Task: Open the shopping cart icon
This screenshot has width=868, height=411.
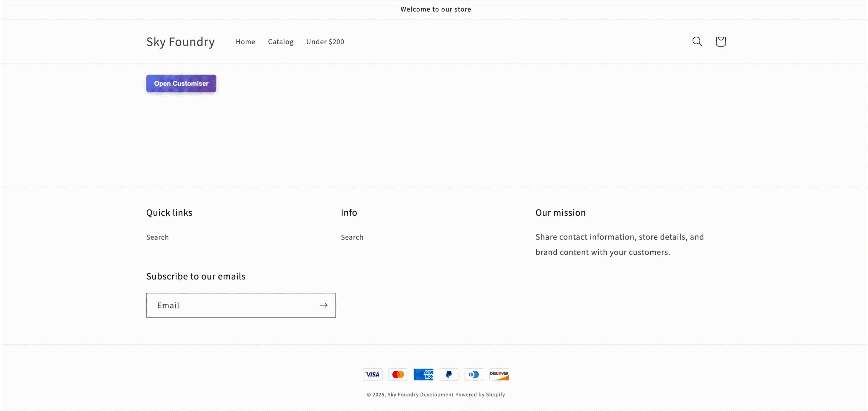Action: [x=720, y=41]
